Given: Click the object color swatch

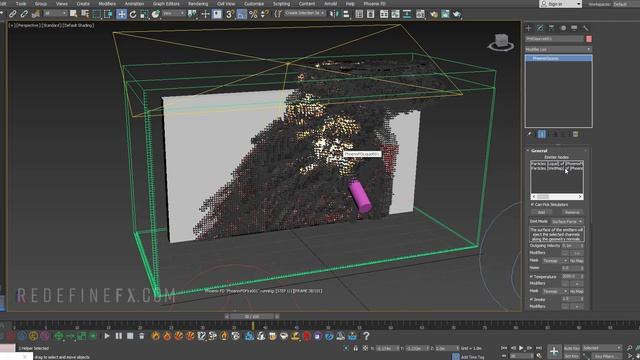Looking at the screenshot, I should (x=589, y=39).
